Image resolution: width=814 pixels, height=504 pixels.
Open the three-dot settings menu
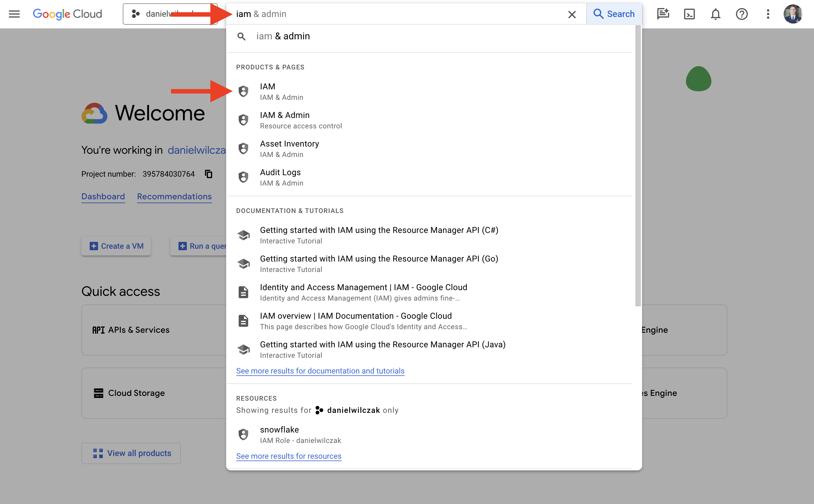(768, 14)
